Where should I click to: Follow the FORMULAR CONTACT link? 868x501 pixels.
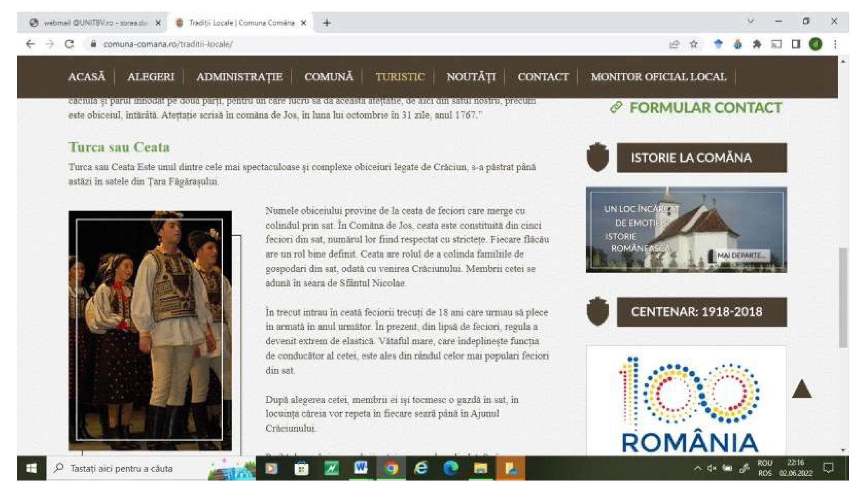pos(697,108)
